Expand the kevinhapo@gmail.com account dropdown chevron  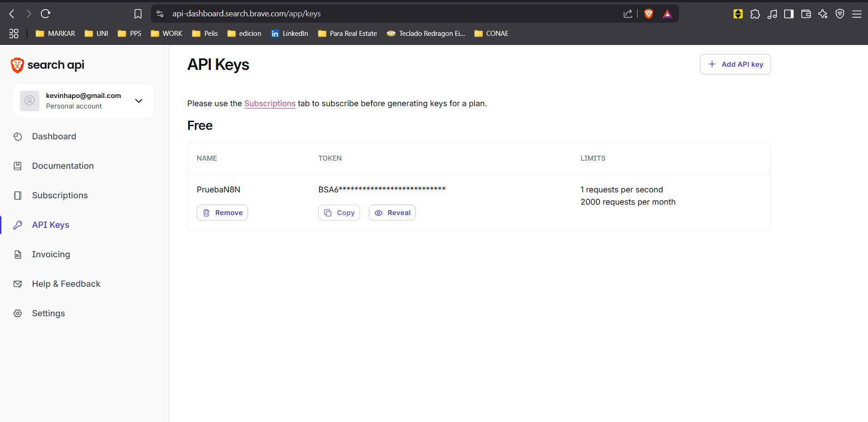(139, 101)
